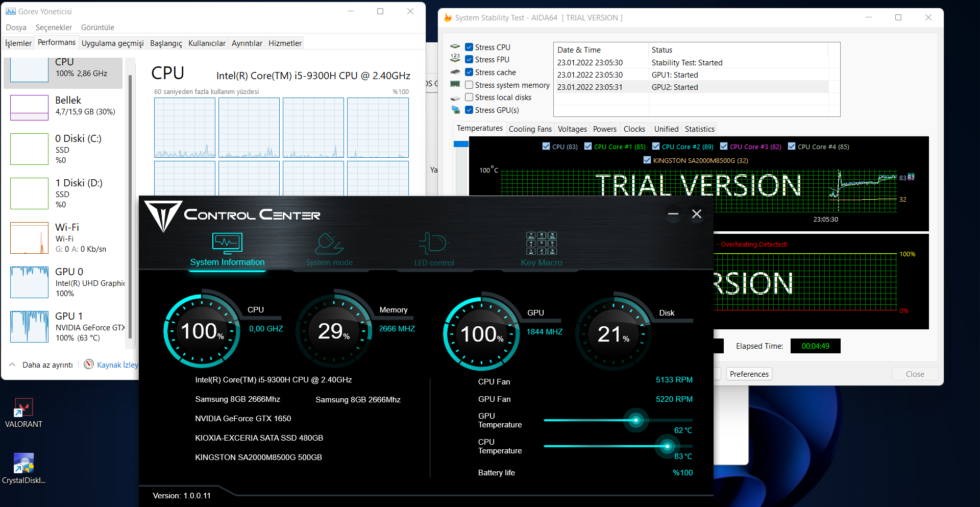Select the CPU performance graph thumbnail in Task Manager
The width and height of the screenshot is (980, 507).
(29, 70)
